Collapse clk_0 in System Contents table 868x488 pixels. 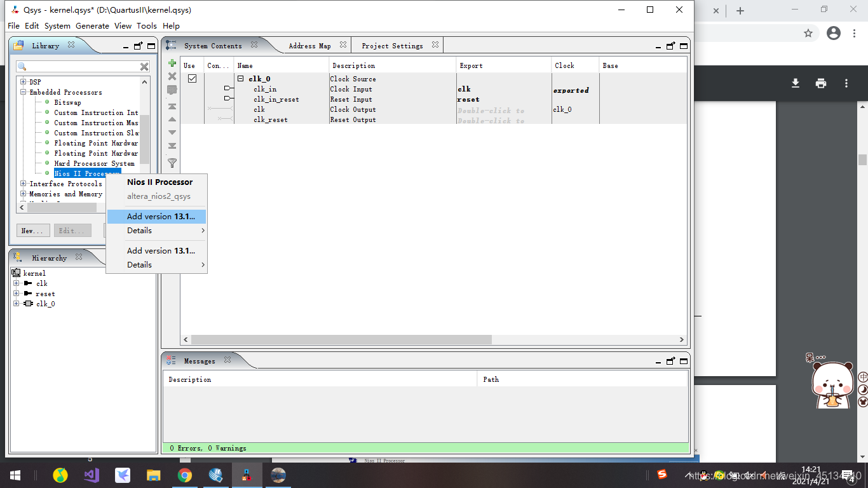(241, 79)
